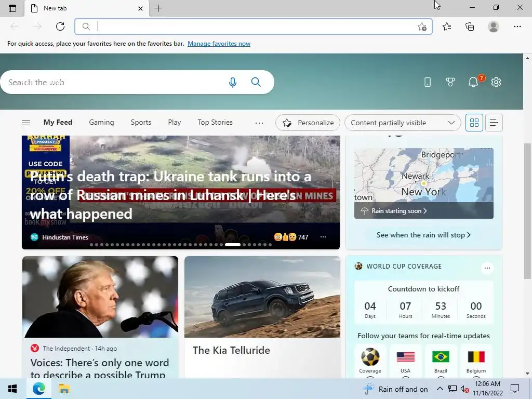This screenshot has width=532, height=399.
Task: Open the Favorites list icon
Action: point(447,26)
